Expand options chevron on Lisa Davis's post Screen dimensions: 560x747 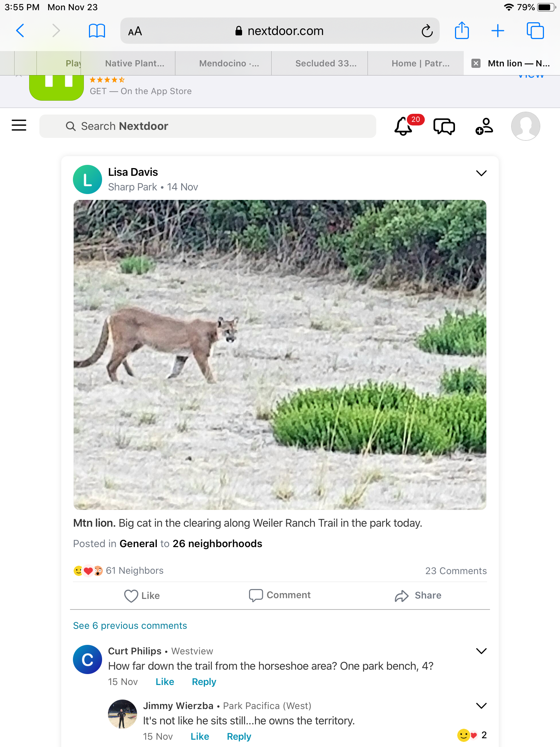coord(481,173)
